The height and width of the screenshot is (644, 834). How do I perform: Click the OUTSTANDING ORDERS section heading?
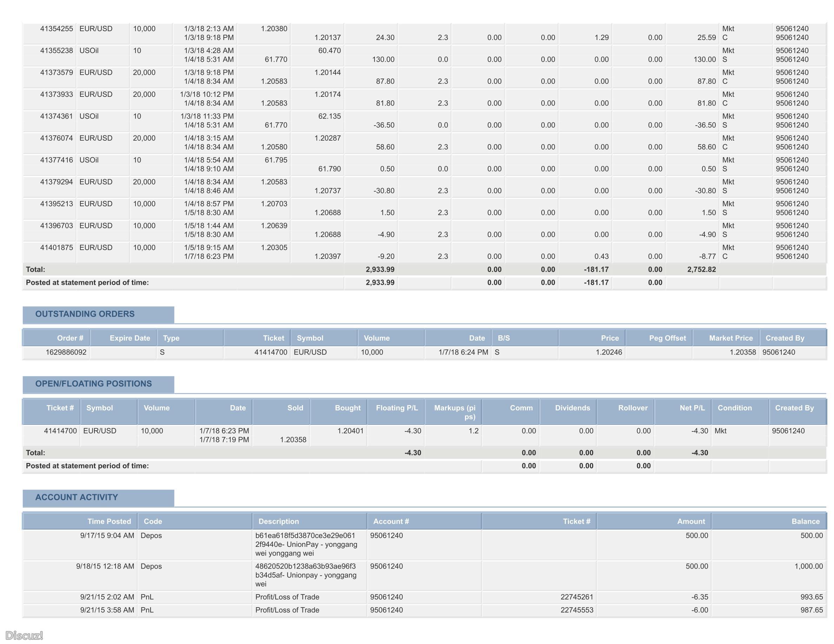(85, 314)
